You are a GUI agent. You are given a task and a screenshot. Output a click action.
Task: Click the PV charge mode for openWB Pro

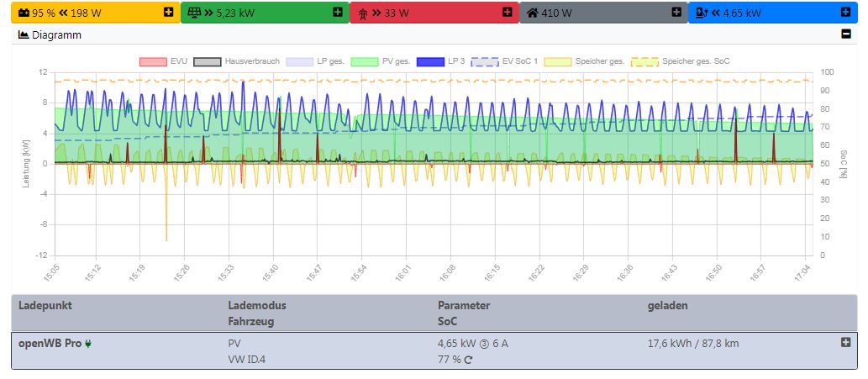pyautogui.click(x=234, y=343)
